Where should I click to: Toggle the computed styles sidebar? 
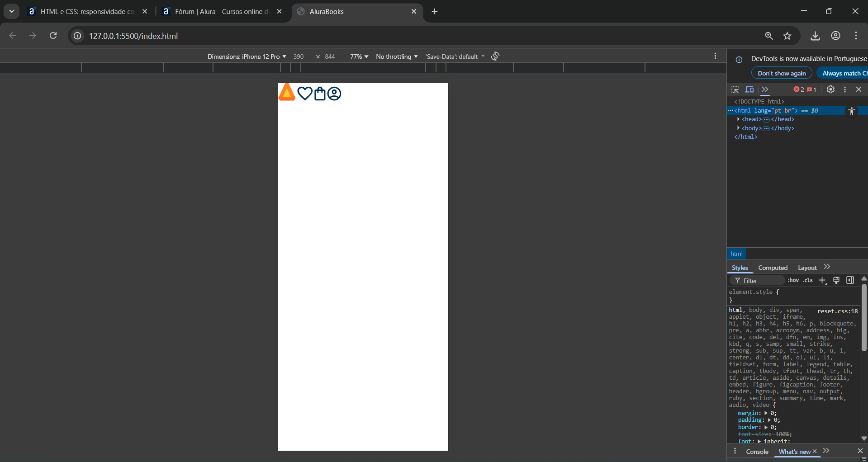pos(850,280)
